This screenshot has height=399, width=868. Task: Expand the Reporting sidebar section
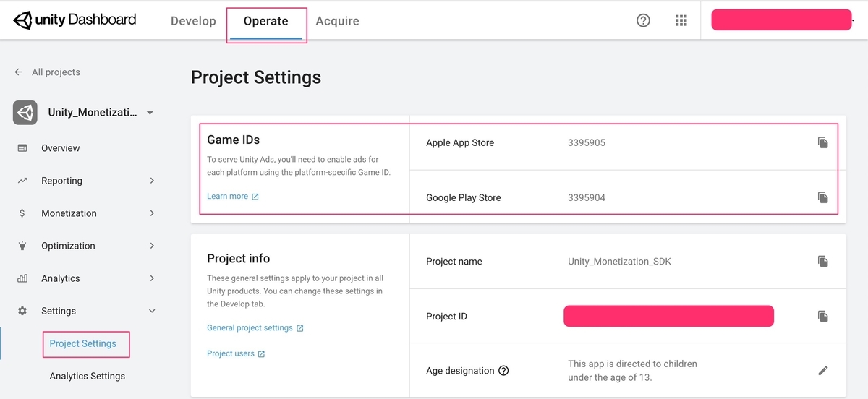pos(152,181)
